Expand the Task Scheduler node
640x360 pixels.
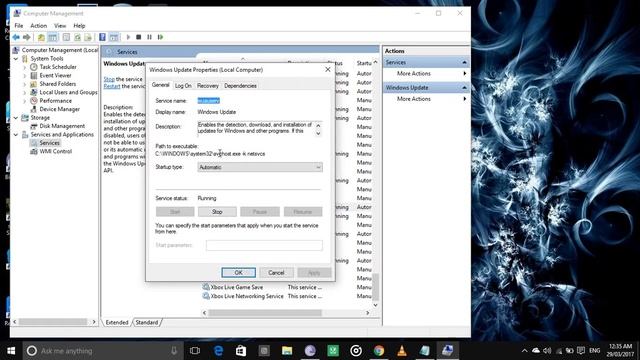24,67
